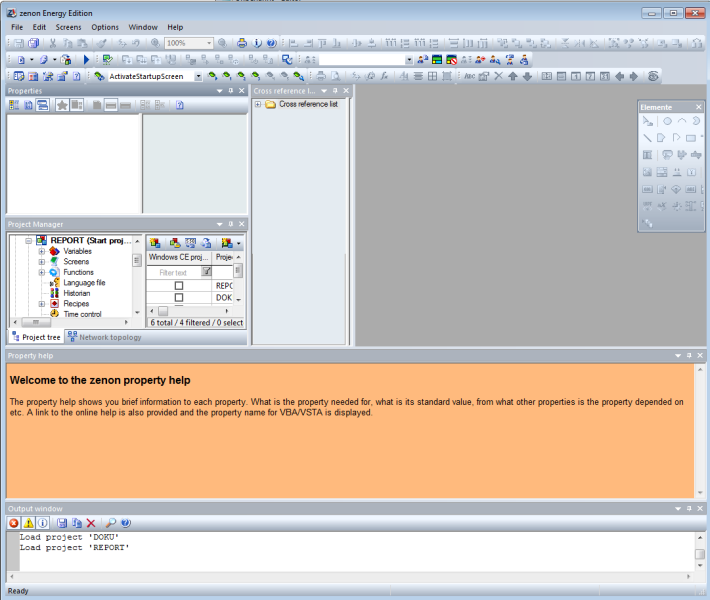Open the Help menu

(x=175, y=27)
